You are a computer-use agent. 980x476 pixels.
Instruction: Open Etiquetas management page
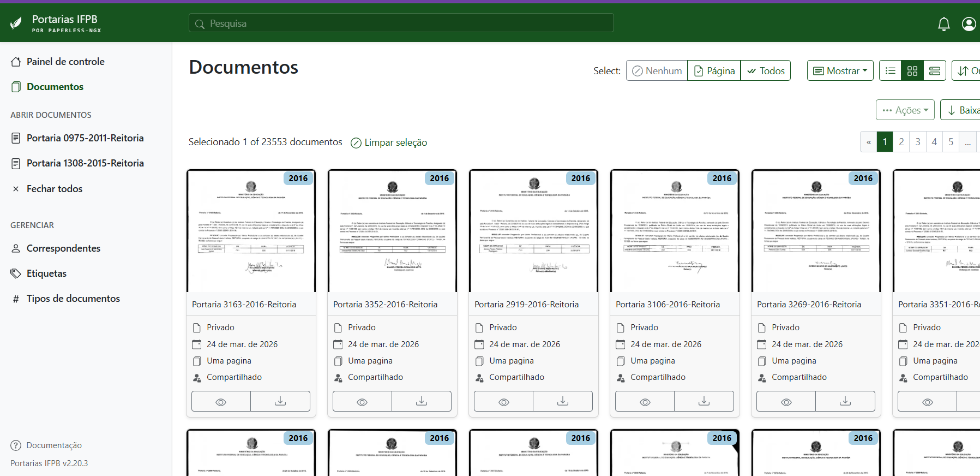click(x=46, y=273)
